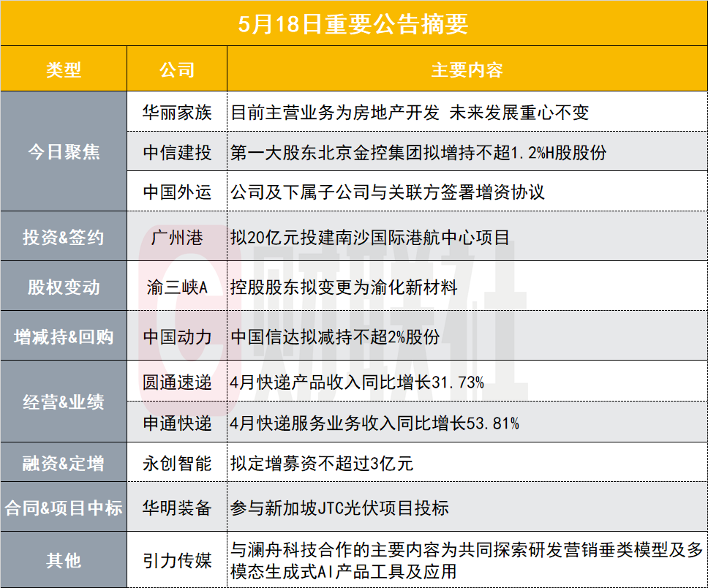Click text 控股股东拟变更为渝化新材料
The width and height of the screenshot is (708, 588).
344,287
